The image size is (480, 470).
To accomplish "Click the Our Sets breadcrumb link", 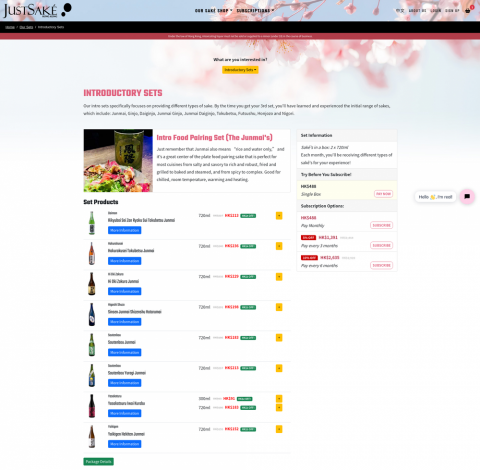I will (x=26, y=27).
